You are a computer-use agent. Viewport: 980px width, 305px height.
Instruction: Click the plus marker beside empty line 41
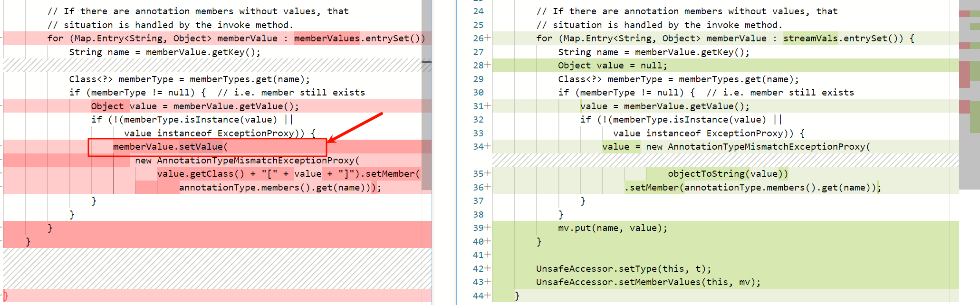(488, 255)
